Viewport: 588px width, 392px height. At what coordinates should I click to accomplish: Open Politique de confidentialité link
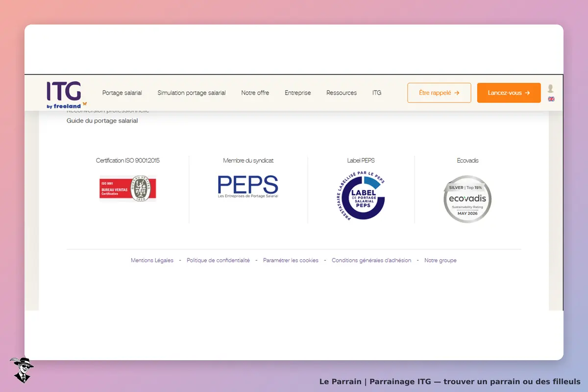218,260
